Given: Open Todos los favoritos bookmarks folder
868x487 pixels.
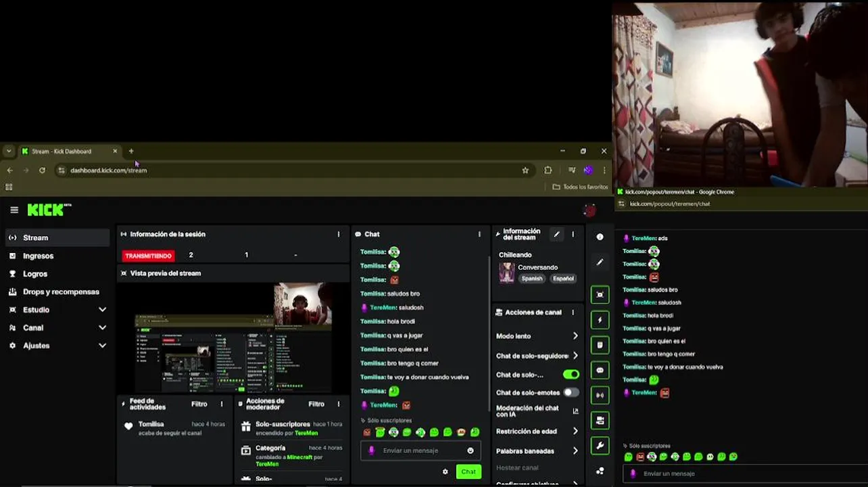Looking at the screenshot, I should point(580,187).
